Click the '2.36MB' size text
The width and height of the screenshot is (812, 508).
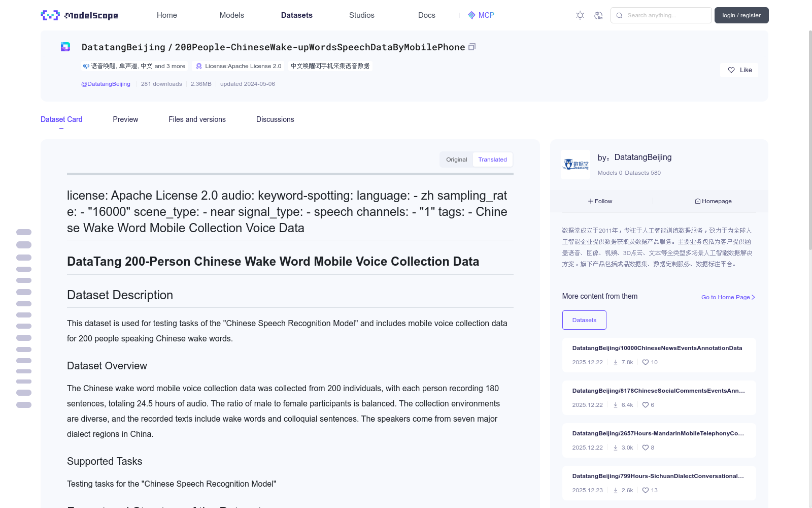click(x=201, y=84)
